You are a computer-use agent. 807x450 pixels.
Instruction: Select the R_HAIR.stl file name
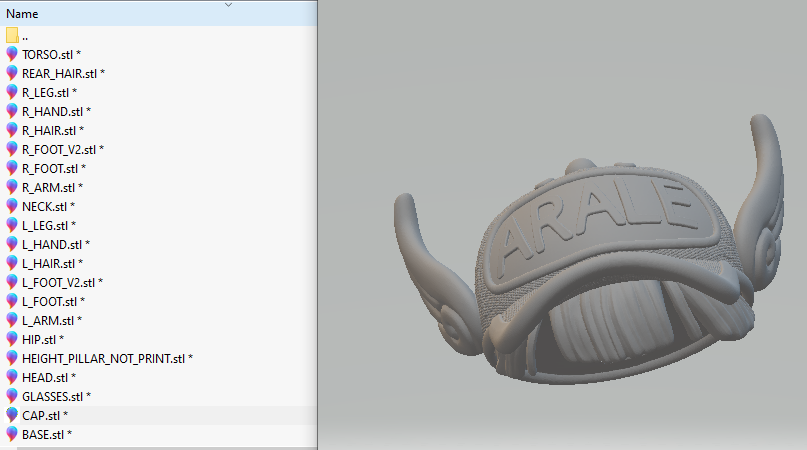pos(53,131)
